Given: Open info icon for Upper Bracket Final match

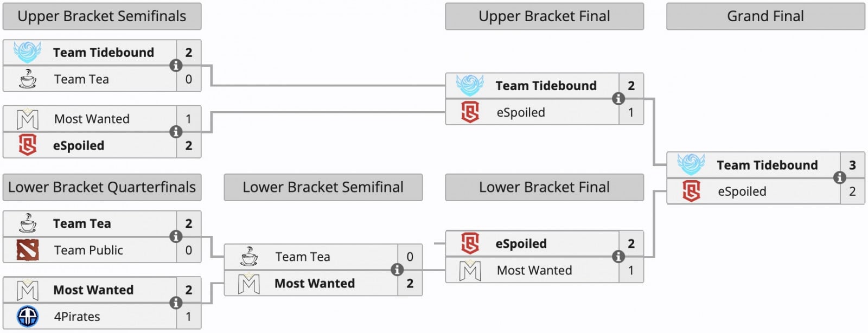Looking at the screenshot, I should tap(618, 99).
